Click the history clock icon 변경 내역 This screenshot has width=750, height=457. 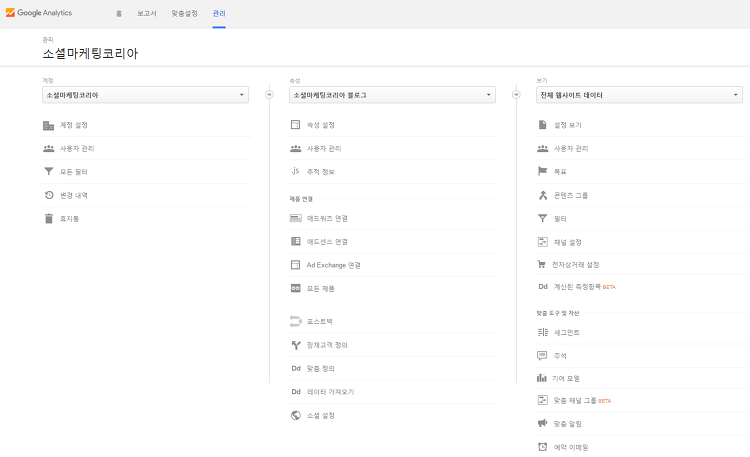click(49, 195)
